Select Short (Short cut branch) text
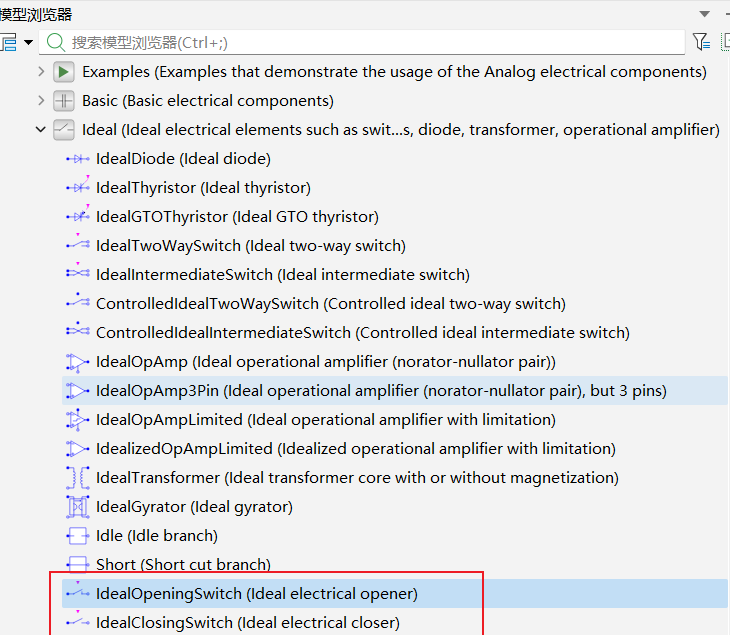 click(x=183, y=565)
